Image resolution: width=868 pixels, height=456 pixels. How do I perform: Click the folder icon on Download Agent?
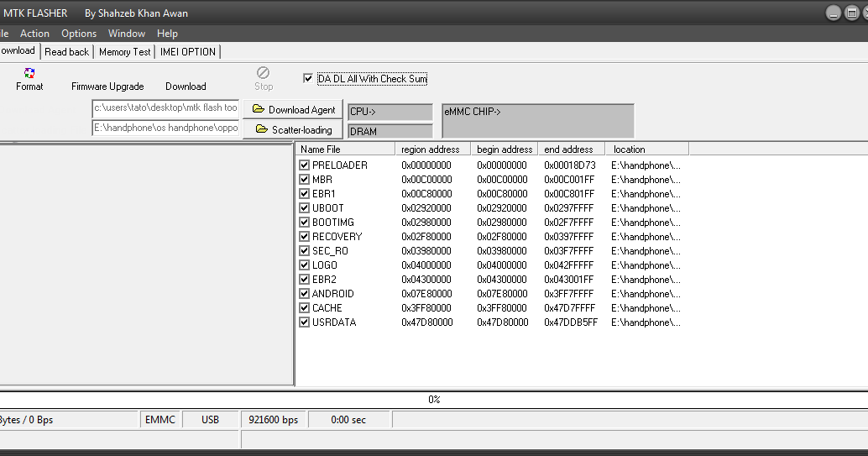(259, 109)
